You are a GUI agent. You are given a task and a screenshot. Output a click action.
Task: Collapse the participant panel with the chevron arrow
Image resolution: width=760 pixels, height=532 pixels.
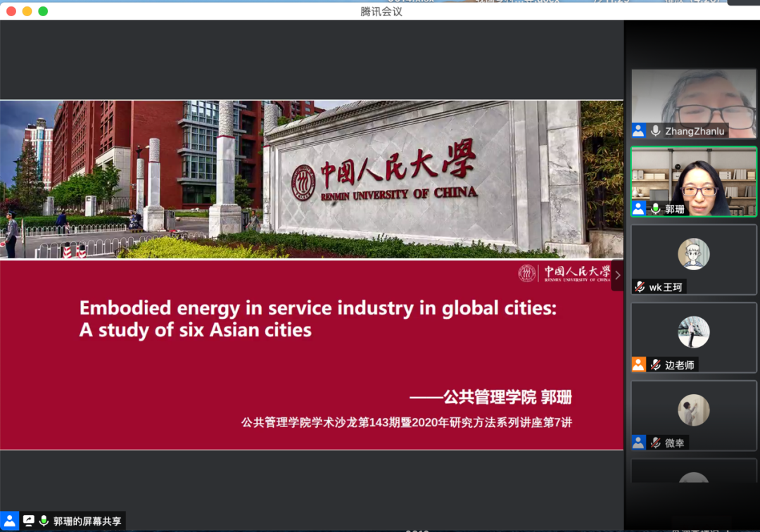tap(618, 276)
